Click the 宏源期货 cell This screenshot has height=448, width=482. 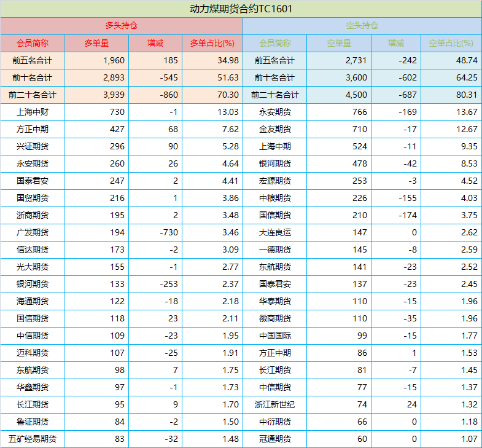click(275, 181)
